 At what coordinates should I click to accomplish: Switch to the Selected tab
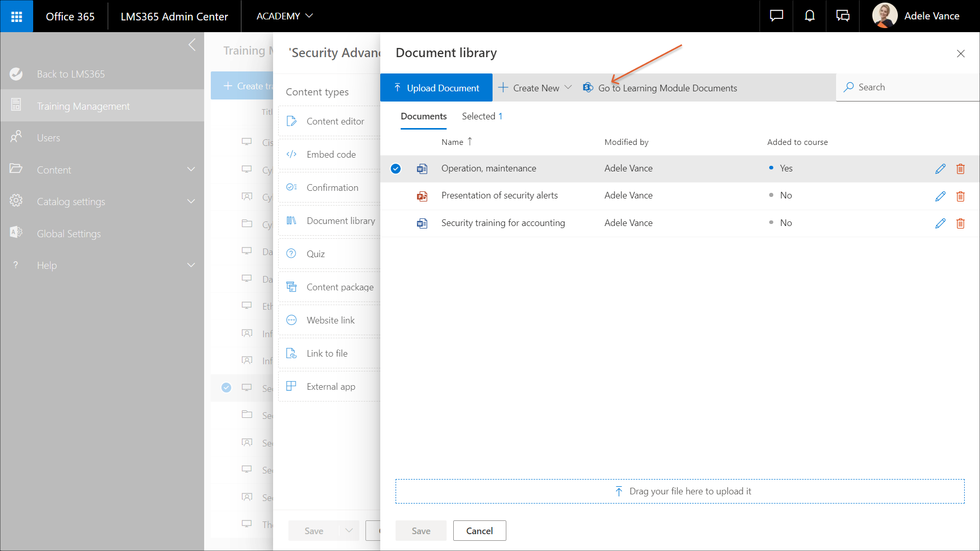[482, 116]
